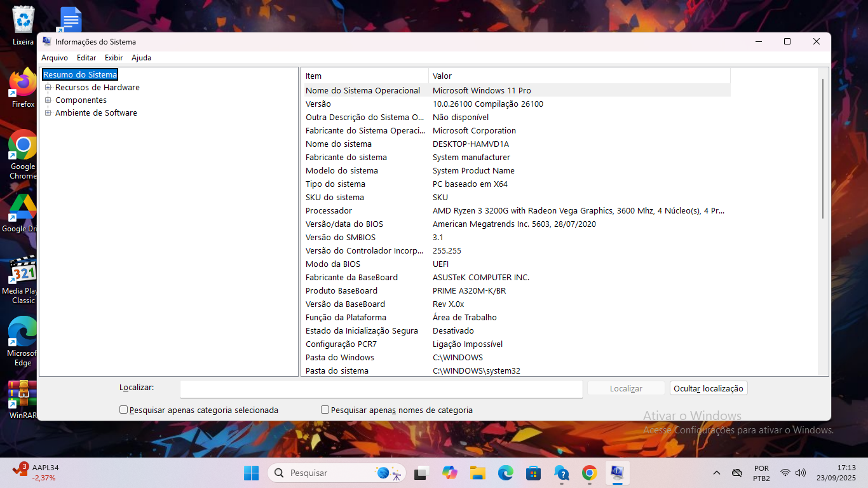Open Microsoft Store from the taskbar
This screenshot has width=868, height=488.
[533, 473]
